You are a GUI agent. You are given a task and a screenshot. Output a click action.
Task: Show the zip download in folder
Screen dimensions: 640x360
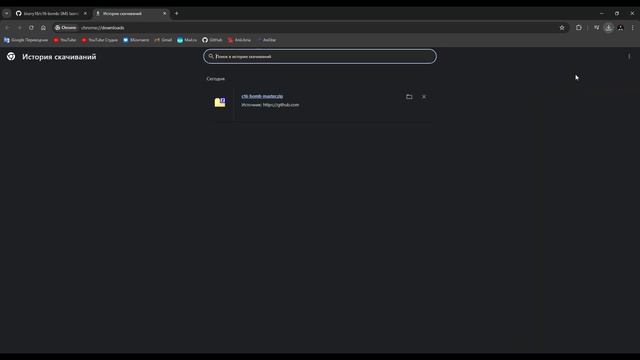(409, 97)
